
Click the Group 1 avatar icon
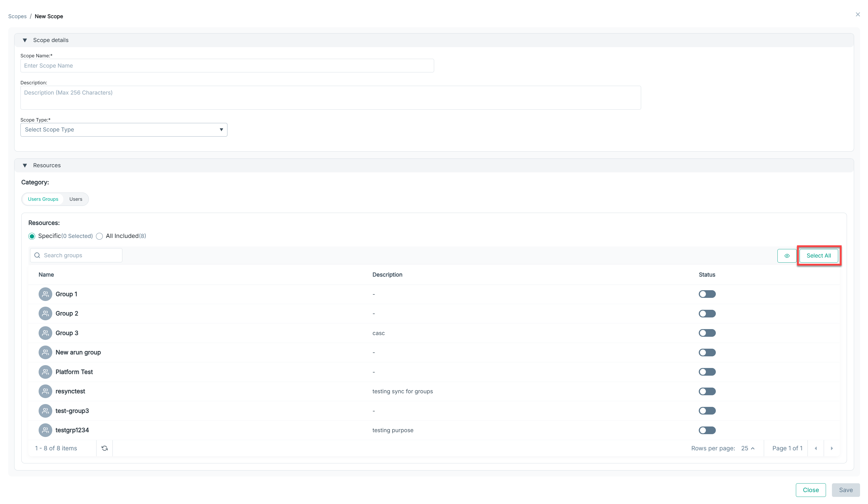[45, 294]
